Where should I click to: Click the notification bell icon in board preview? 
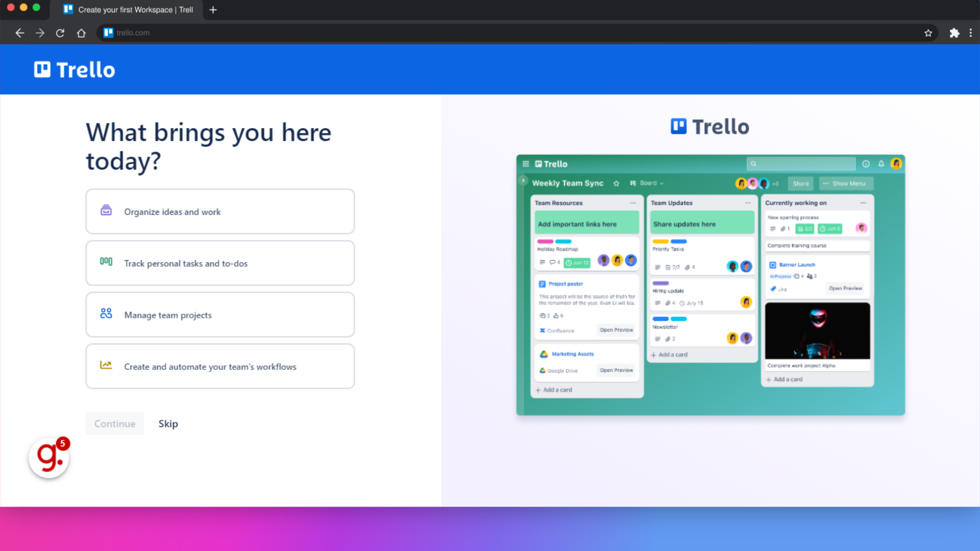pyautogui.click(x=881, y=163)
